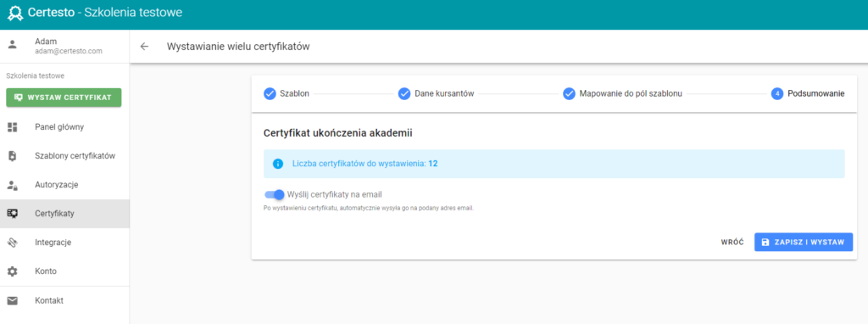The image size is (868, 324).
Task: Open Panel główny menu item
Action: tap(64, 127)
